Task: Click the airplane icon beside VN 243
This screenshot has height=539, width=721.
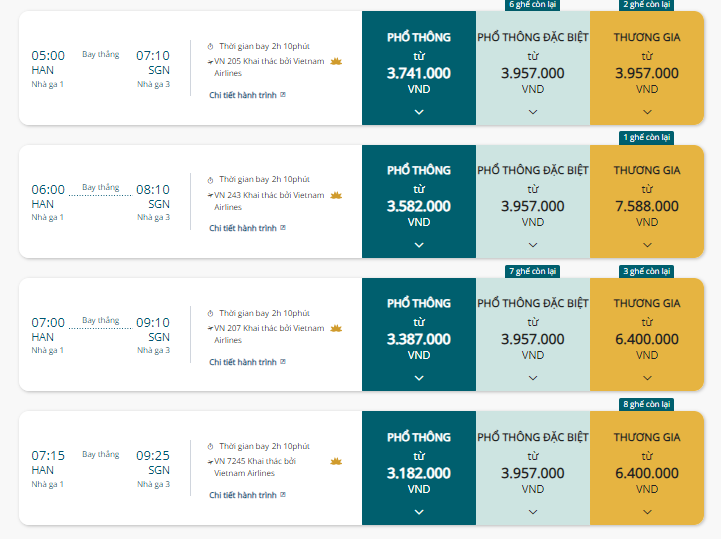Action: pyautogui.click(x=210, y=195)
